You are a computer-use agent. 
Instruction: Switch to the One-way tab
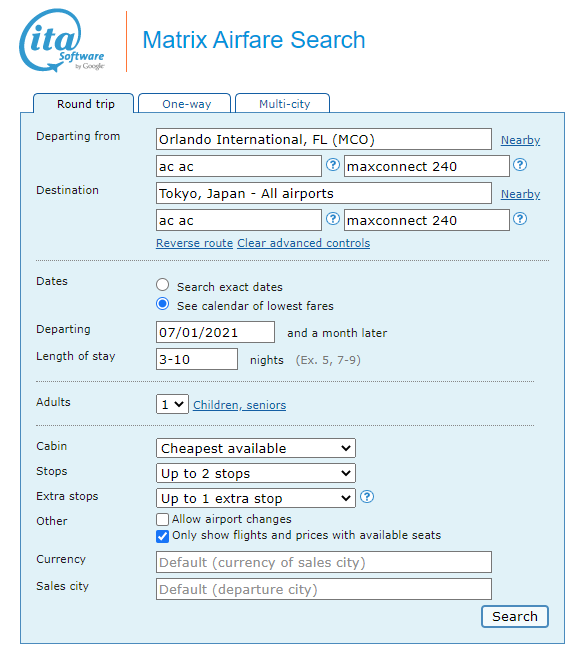tap(185, 103)
